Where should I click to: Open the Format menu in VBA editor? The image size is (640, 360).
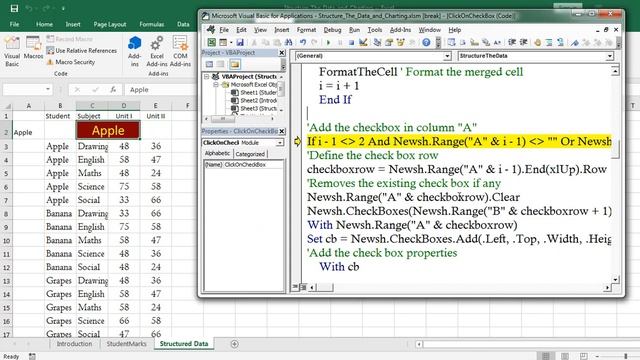[x=306, y=30]
